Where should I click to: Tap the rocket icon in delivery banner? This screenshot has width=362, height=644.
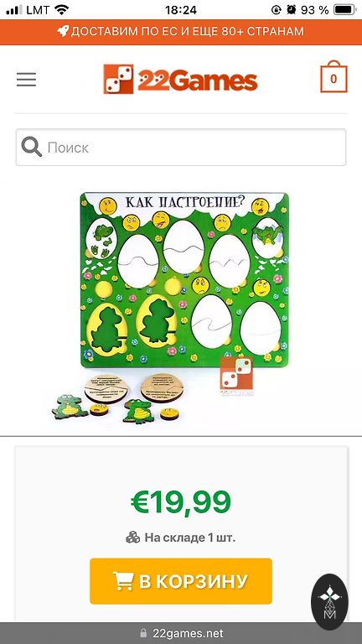pyautogui.click(x=63, y=31)
